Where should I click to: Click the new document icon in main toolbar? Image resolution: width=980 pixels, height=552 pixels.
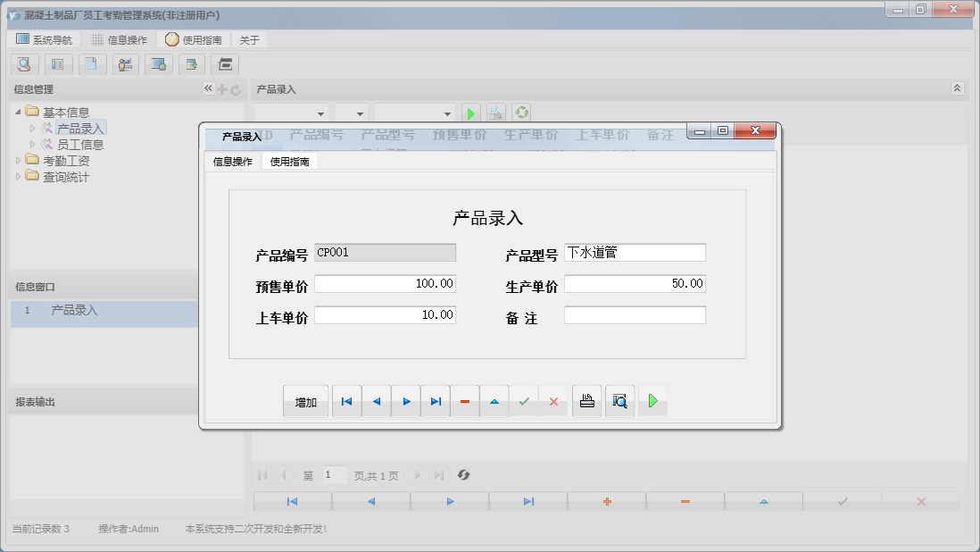tap(92, 64)
